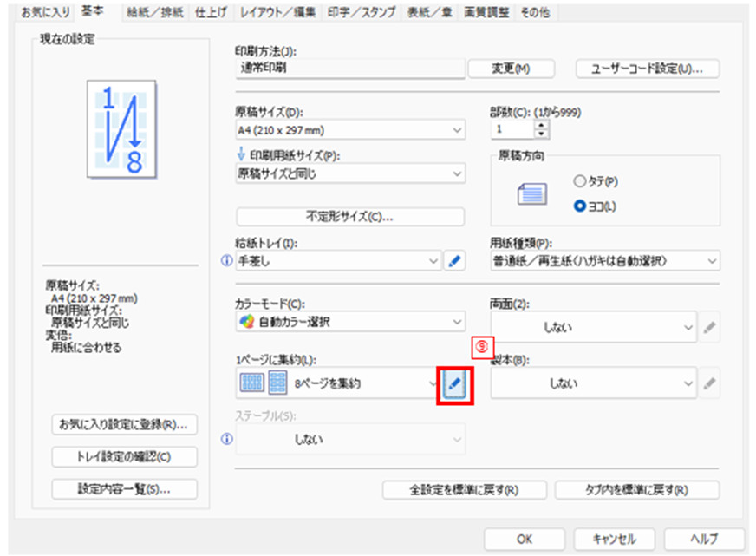Click the page layout preview thumbnail

pyautogui.click(x=121, y=124)
